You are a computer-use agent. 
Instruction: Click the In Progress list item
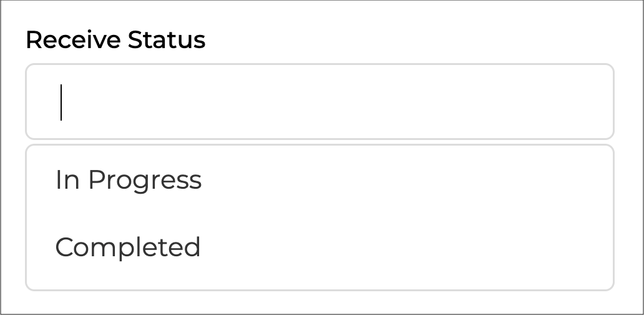tap(129, 180)
